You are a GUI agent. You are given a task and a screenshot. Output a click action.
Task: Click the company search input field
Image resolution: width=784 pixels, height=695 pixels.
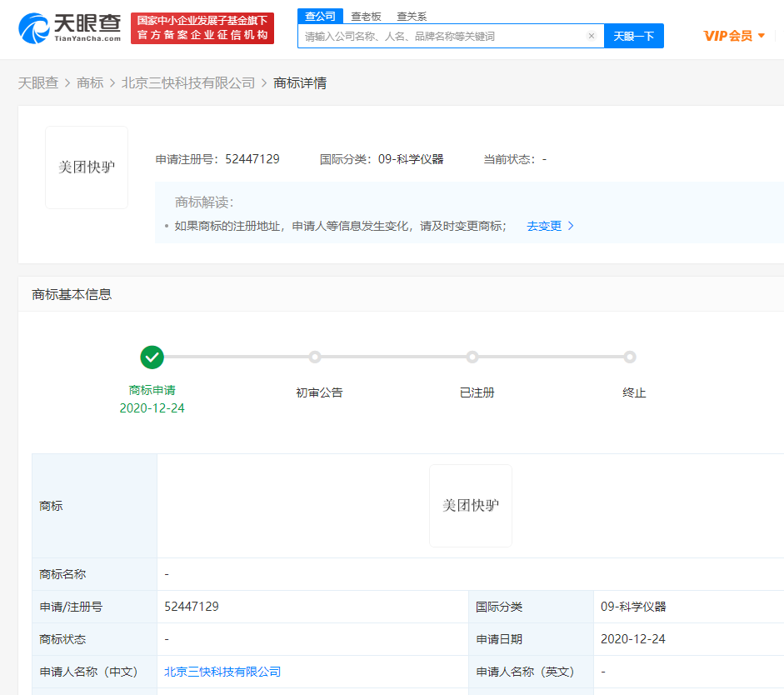pyautogui.click(x=450, y=36)
